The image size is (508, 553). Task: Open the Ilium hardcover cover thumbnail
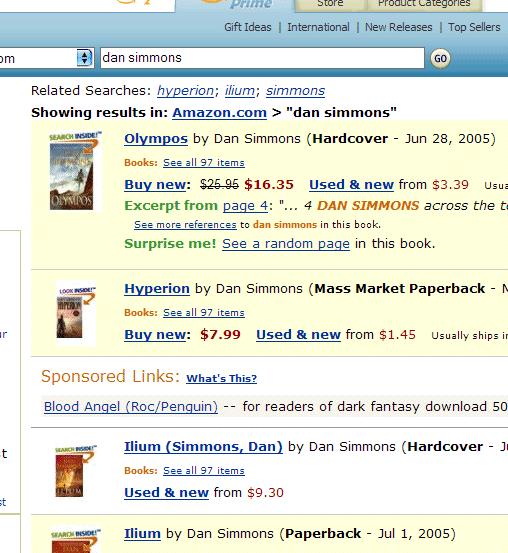74,471
